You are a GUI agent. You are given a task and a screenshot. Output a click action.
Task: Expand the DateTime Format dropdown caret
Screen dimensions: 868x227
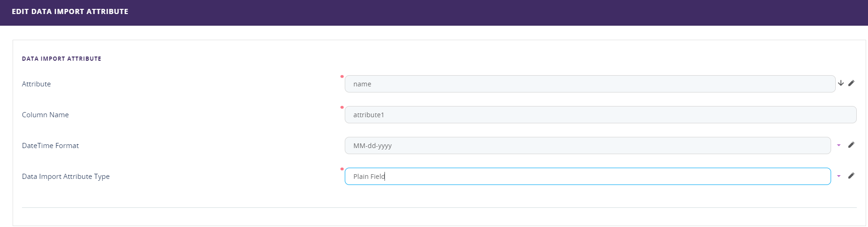(x=839, y=145)
